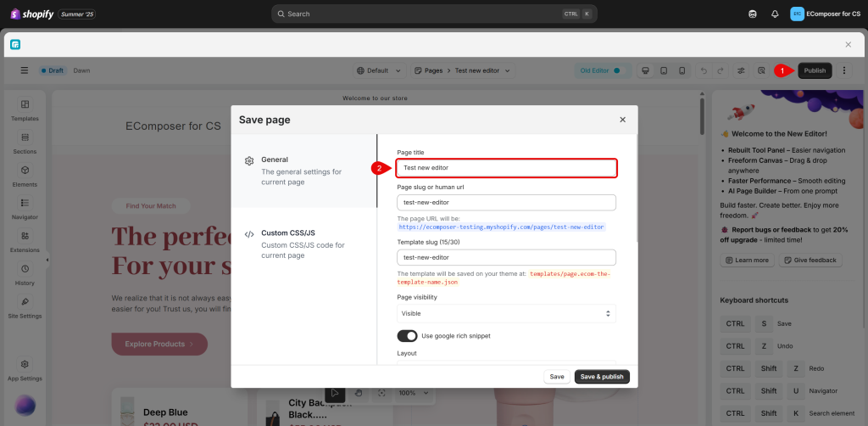Click the Page slug input field
This screenshot has width=868, height=426.
(x=507, y=203)
